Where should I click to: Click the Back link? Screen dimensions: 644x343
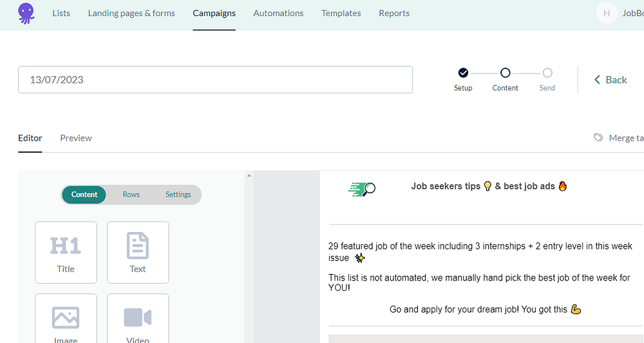[x=611, y=80]
